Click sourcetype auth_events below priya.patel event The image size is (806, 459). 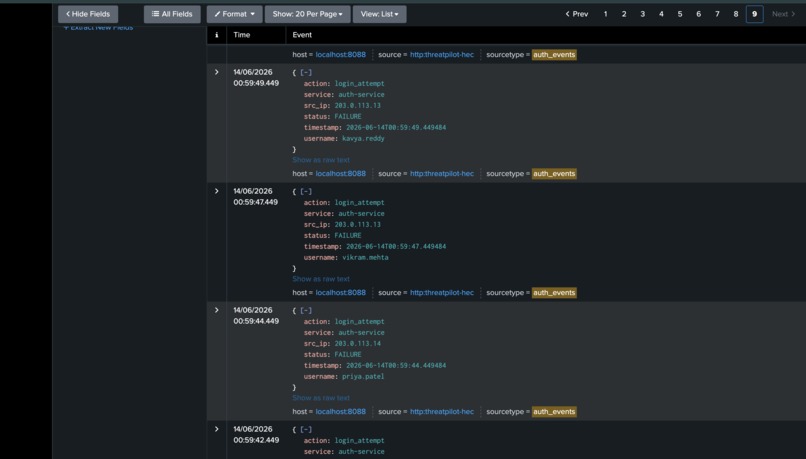tap(554, 412)
